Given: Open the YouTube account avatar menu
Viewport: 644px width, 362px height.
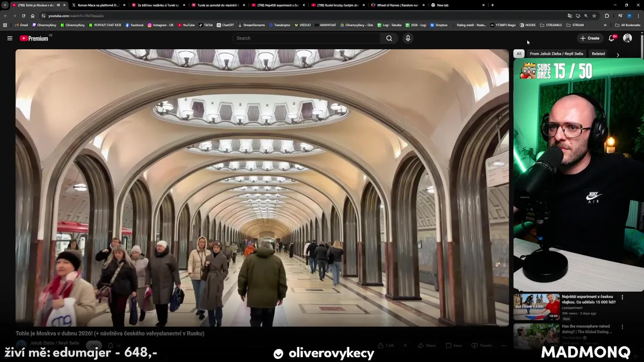Looking at the screenshot, I should point(627,38).
